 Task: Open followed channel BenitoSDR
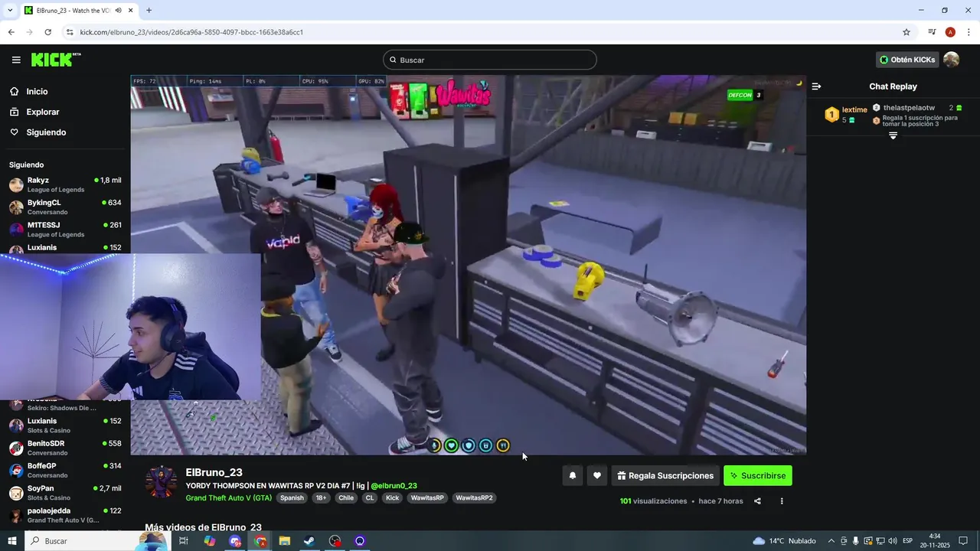[x=65, y=448]
